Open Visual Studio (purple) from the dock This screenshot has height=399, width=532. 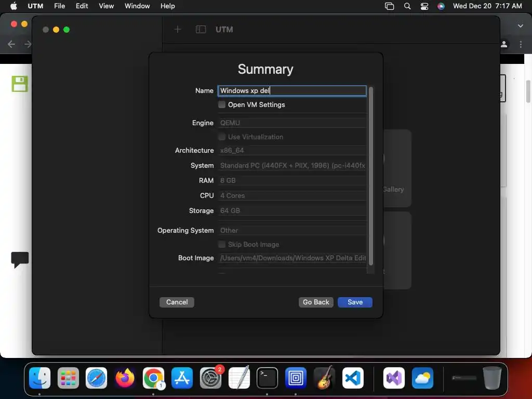click(x=394, y=378)
